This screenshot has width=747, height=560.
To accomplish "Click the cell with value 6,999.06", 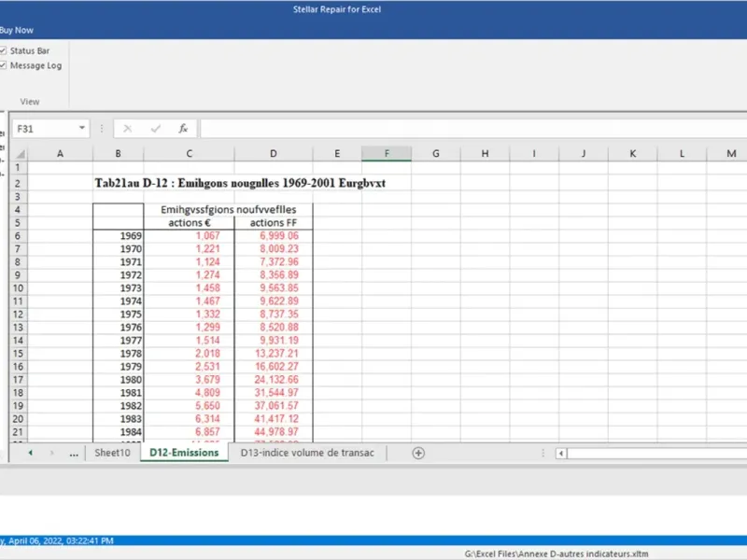I will [274, 236].
